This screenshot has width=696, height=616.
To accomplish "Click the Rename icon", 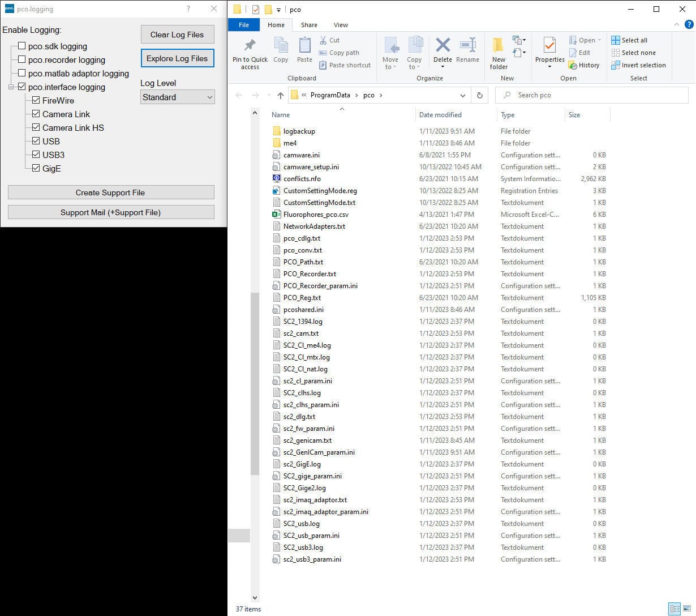I will [467, 48].
